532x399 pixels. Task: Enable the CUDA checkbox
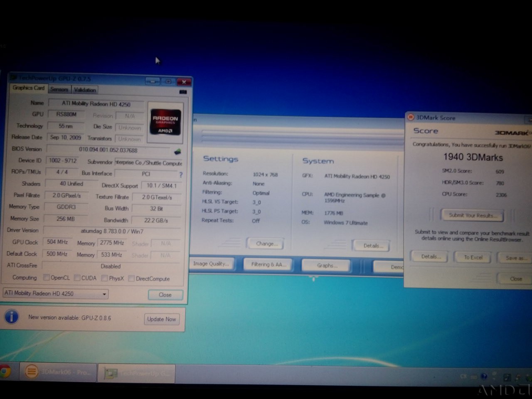77,278
